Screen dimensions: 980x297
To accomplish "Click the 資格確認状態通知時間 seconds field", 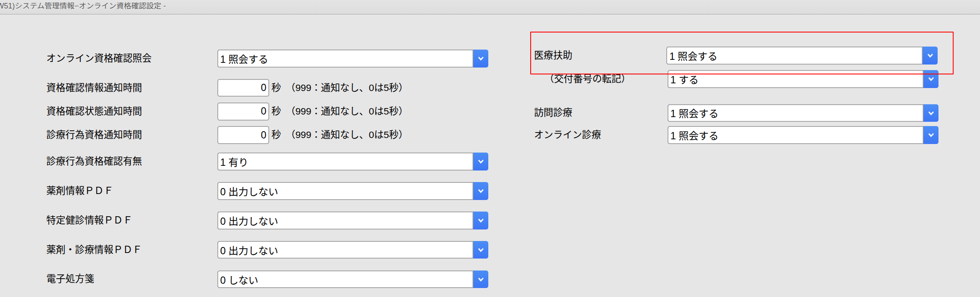I will (x=243, y=111).
